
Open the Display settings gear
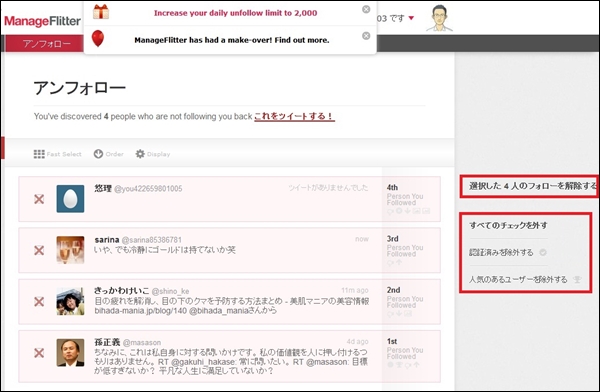153,154
